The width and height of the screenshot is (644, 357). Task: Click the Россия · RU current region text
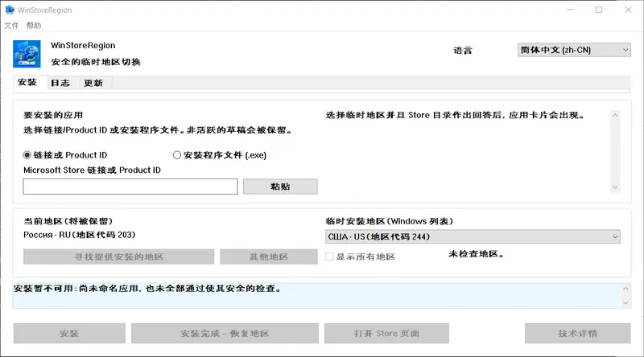click(79, 235)
